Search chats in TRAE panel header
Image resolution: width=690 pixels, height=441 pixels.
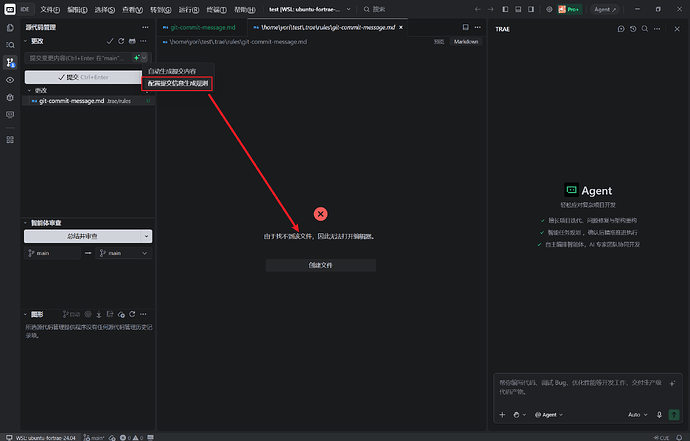(645, 29)
